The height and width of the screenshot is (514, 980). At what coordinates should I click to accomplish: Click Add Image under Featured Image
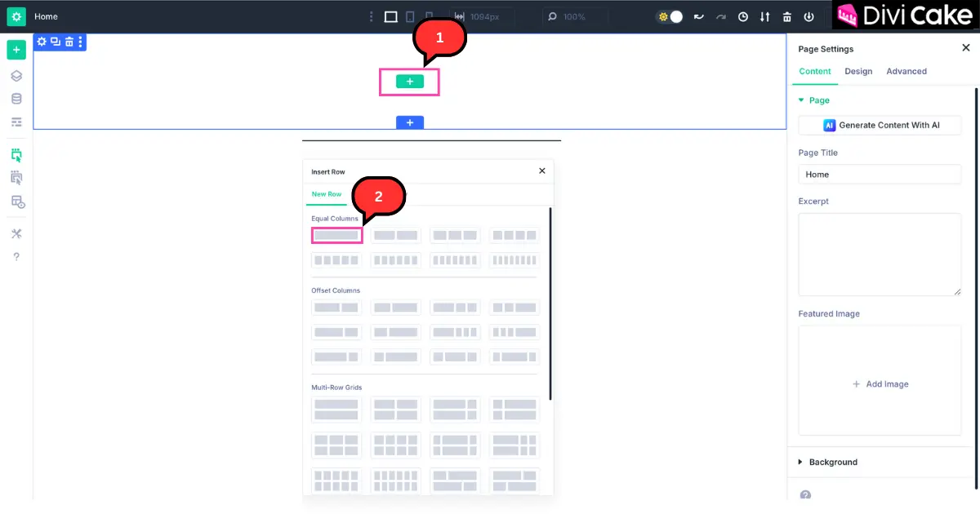(880, 383)
